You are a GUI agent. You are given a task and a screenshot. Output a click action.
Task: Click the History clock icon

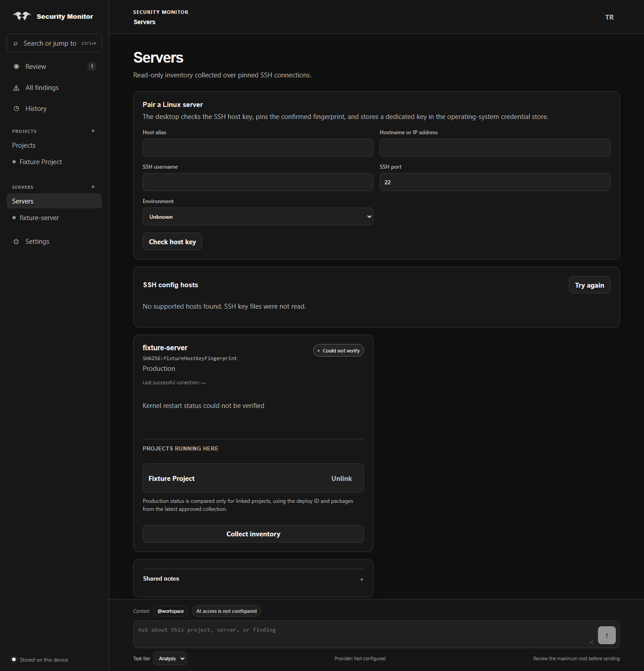(x=17, y=109)
